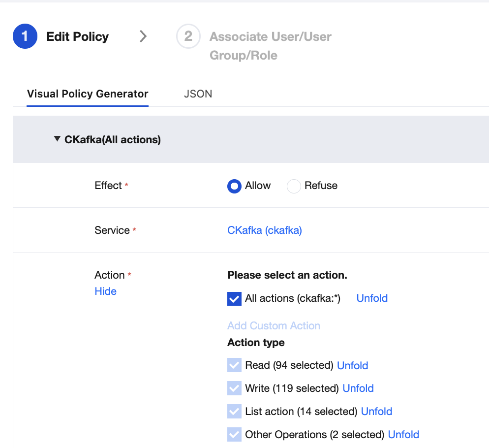The width and height of the screenshot is (489, 448).
Task: Select the Refuse effect radio button
Action: tap(294, 186)
